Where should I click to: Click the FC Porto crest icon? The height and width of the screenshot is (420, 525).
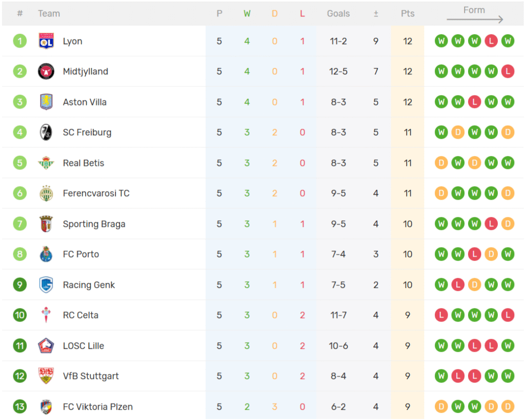click(46, 254)
